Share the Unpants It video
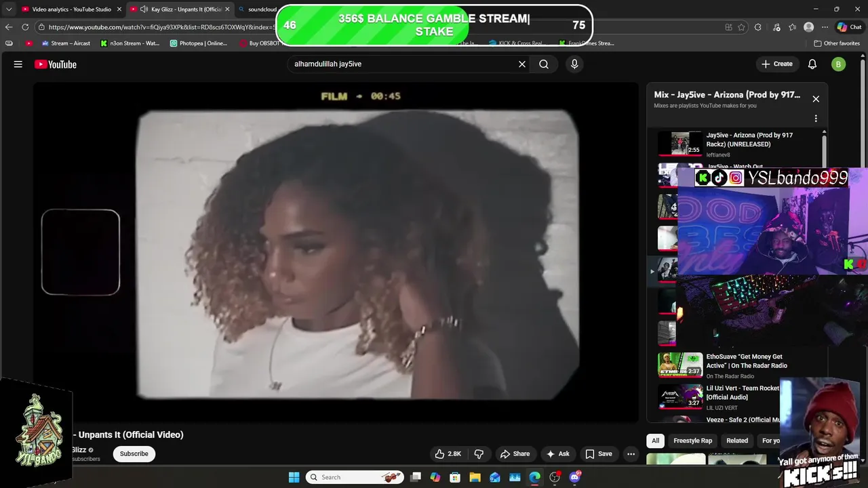 pyautogui.click(x=515, y=454)
